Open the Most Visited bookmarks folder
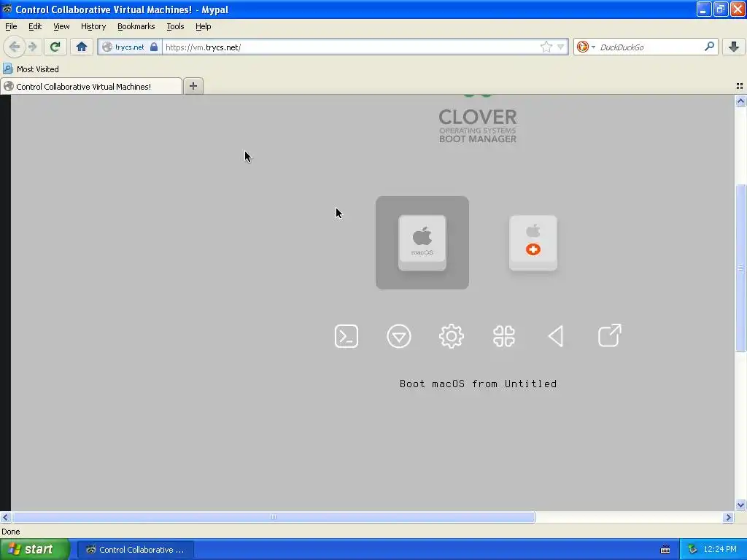 coord(31,69)
